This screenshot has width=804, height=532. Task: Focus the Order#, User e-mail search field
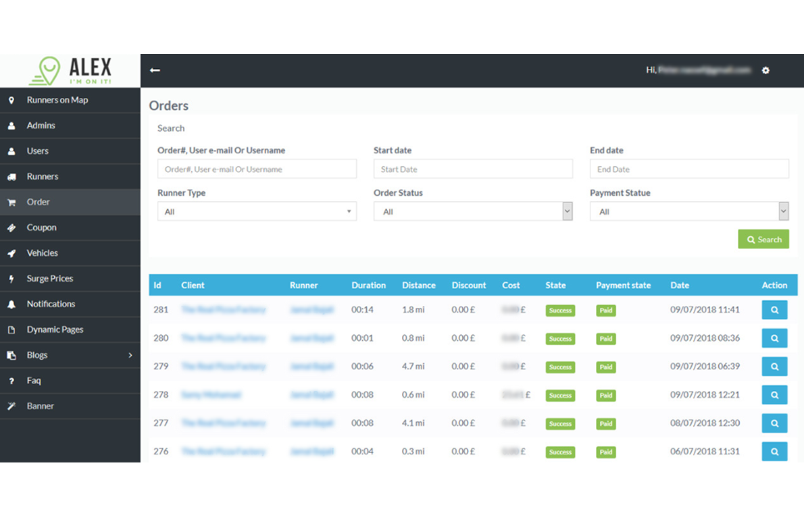[x=257, y=169]
